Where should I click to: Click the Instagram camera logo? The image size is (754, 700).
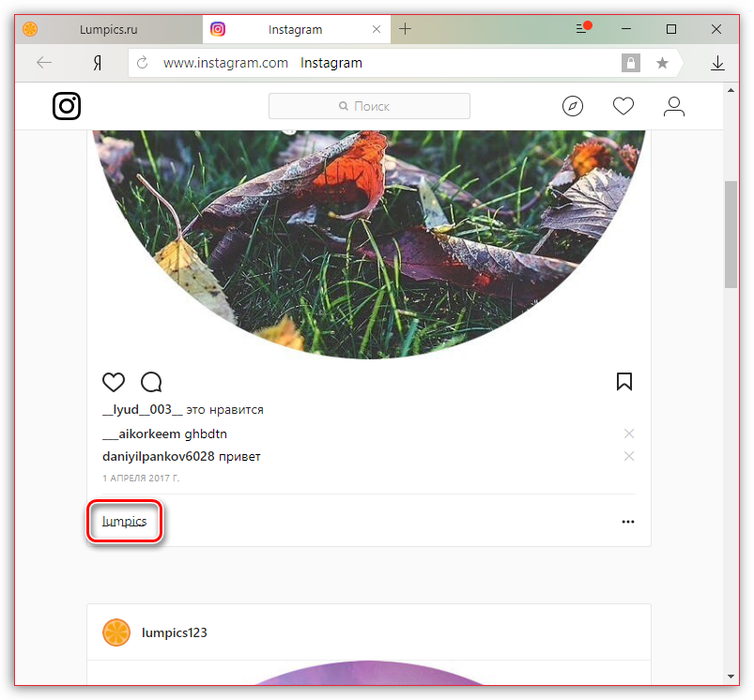click(67, 106)
